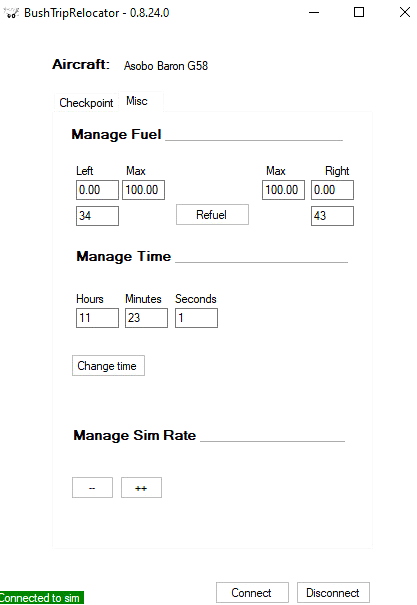Click the Connect button
This screenshot has width=417, height=605.
(252, 592)
